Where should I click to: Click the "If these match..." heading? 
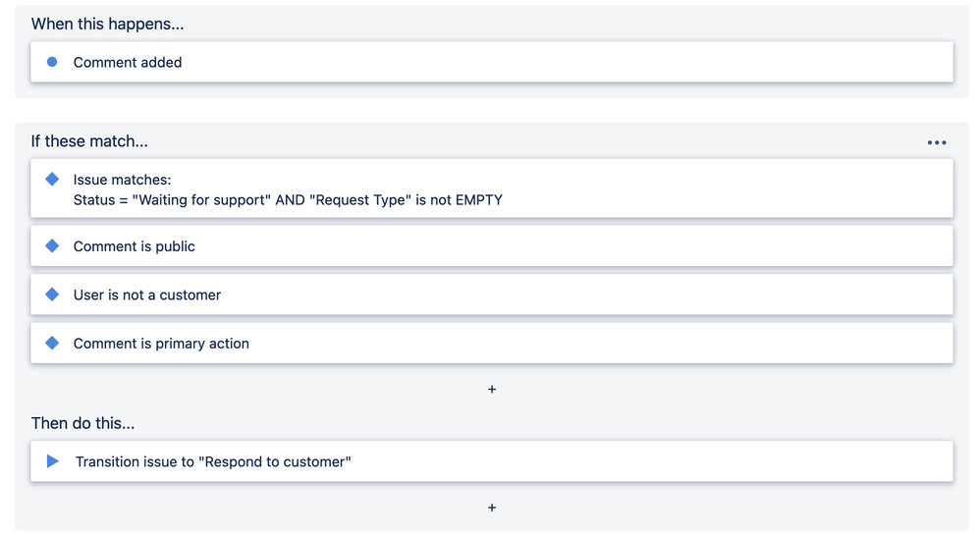(x=89, y=141)
